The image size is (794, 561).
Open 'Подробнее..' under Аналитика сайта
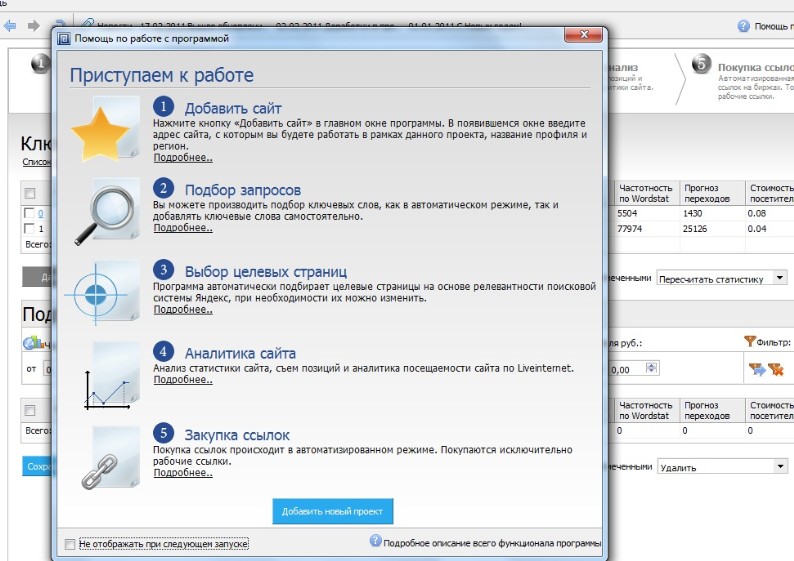click(x=183, y=380)
